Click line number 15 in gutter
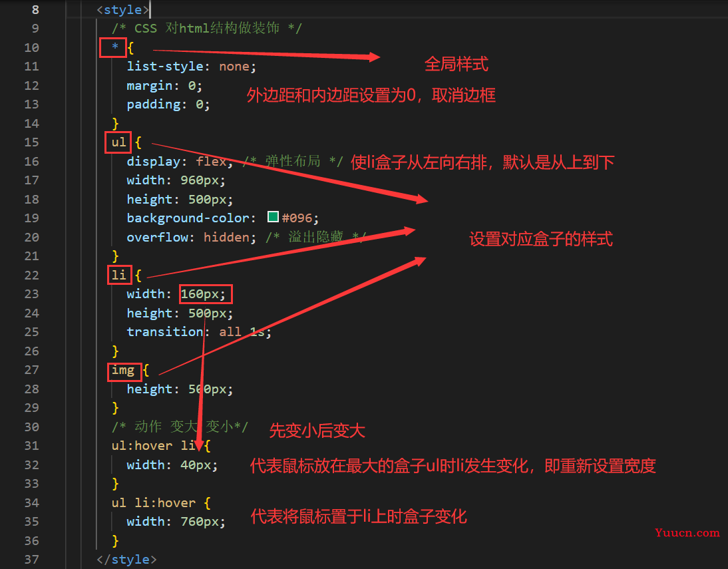This screenshot has width=728, height=569. point(31,142)
